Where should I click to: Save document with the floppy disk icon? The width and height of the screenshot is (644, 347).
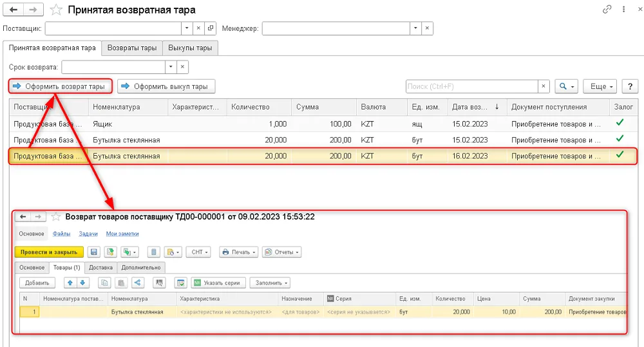pyautogui.click(x=93, y=252)
